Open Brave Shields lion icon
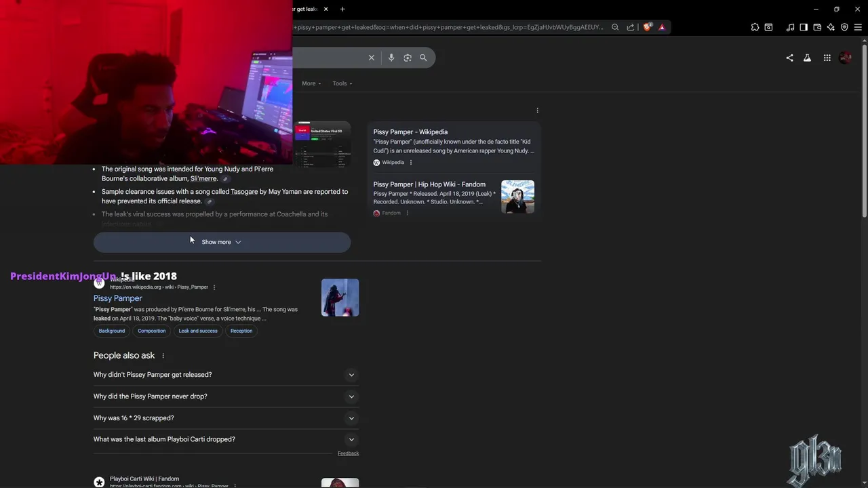This screenshot has width=868, height=488. point(647,27)
